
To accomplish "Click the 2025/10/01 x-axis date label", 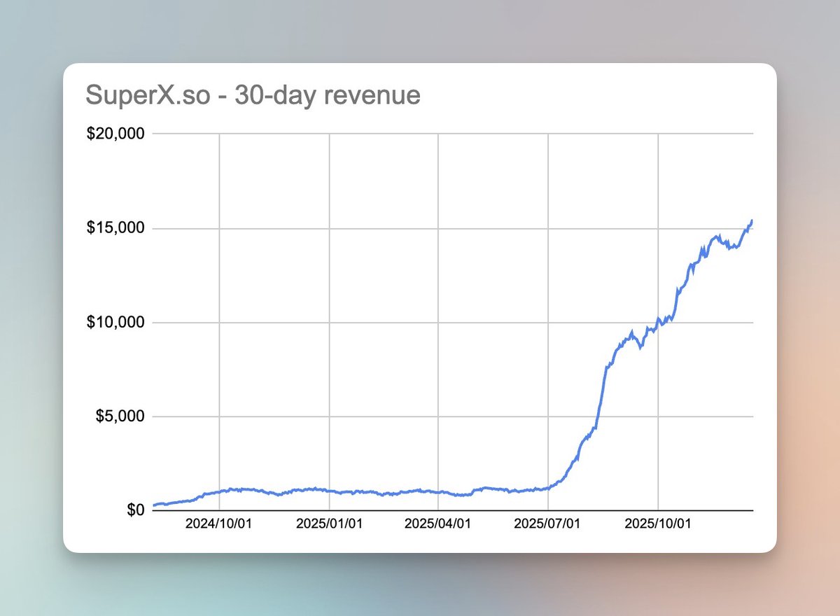I will (658, 524).
